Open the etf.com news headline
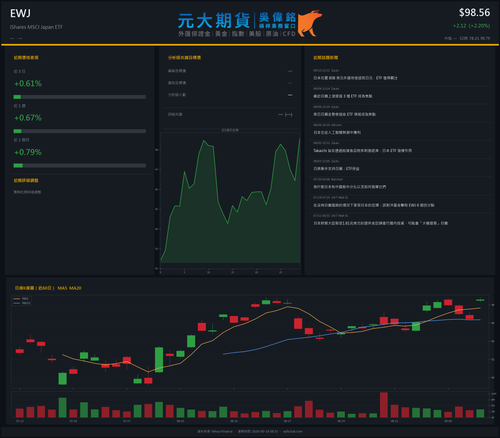Image resolution: width=500 pixels, height=438 pixels. (x=337, y=132)
